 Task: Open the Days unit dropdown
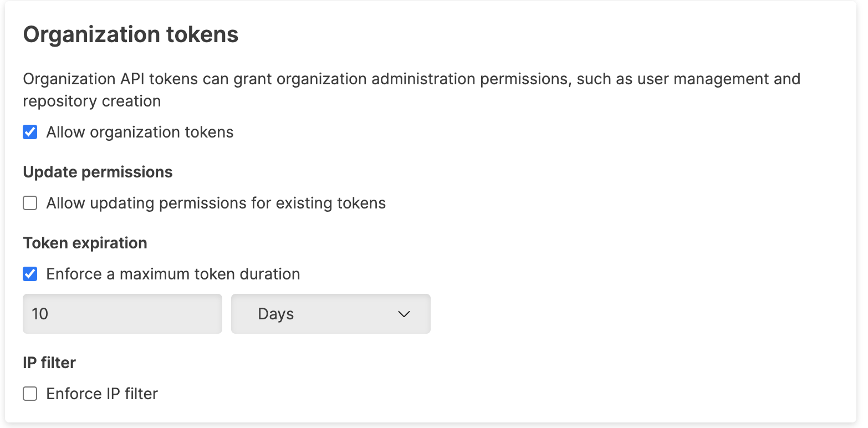[x=330, y=314]
